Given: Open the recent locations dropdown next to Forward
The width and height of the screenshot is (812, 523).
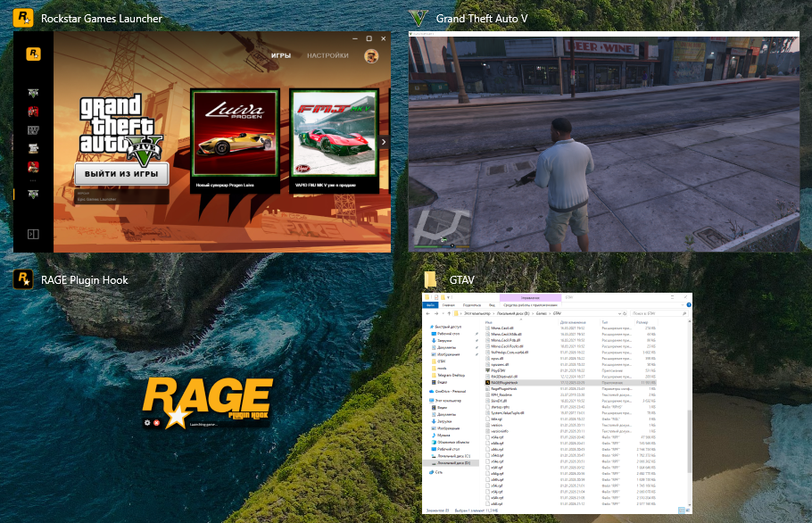Looking at the screenshot, I should click(443, 313).
